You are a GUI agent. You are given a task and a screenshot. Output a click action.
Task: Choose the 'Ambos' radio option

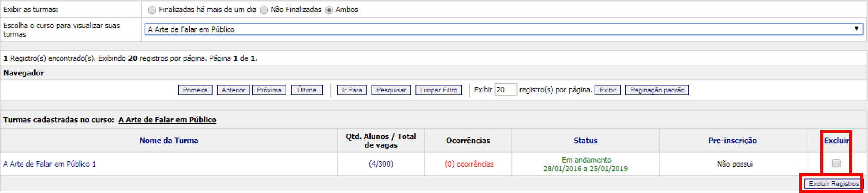(x=329, y=10)
